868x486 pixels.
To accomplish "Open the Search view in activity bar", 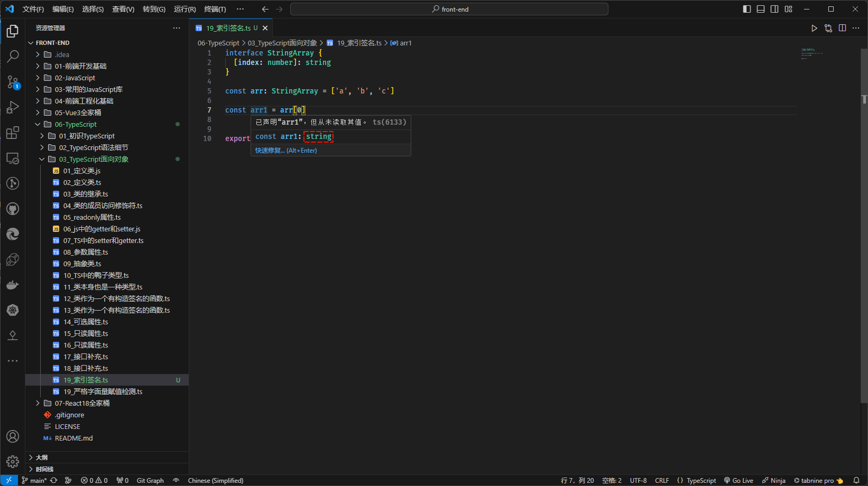I will point(13,56).
